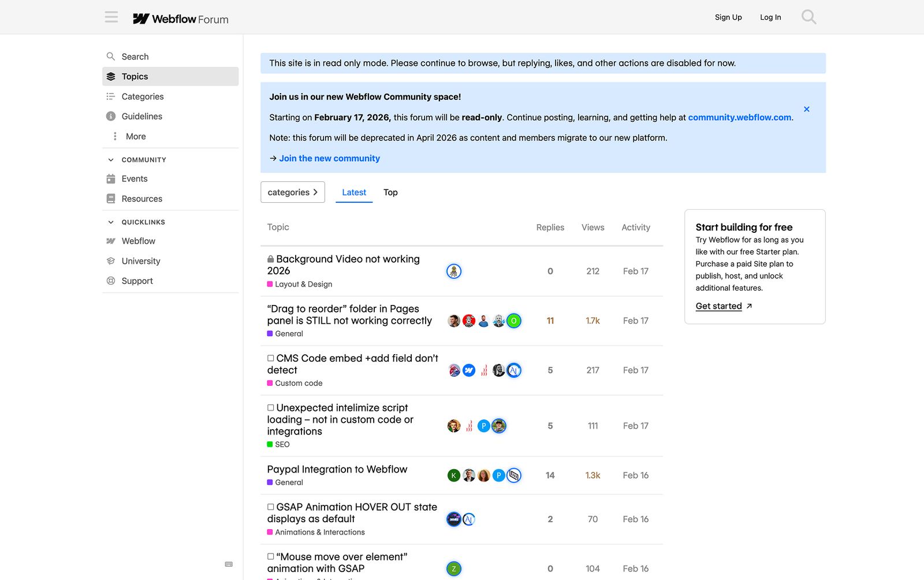Click unsolved checkbox on intelimize topic
Image resolution: width=924 pixels, height=580 pixels.
270,408
